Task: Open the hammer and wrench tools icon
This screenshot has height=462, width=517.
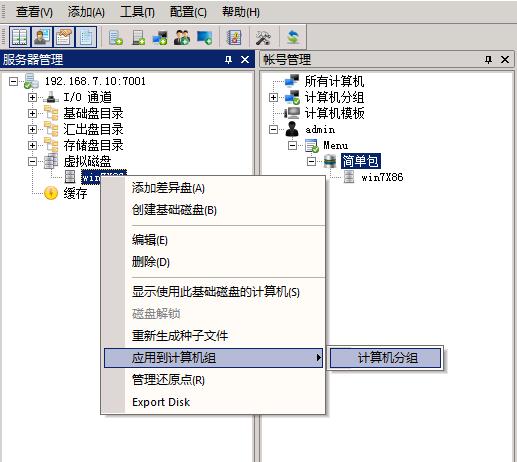Action: point(263,37)
